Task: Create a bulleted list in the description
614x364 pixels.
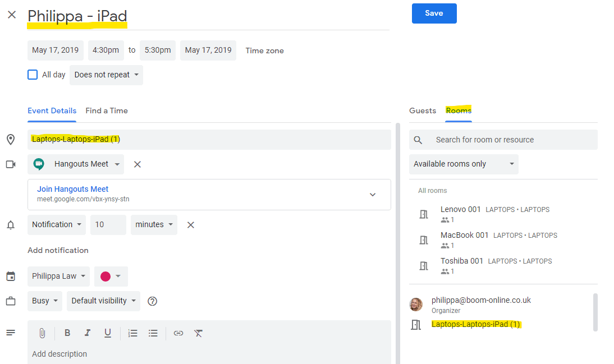Action: pyautogui.click(x=153, y=333)
